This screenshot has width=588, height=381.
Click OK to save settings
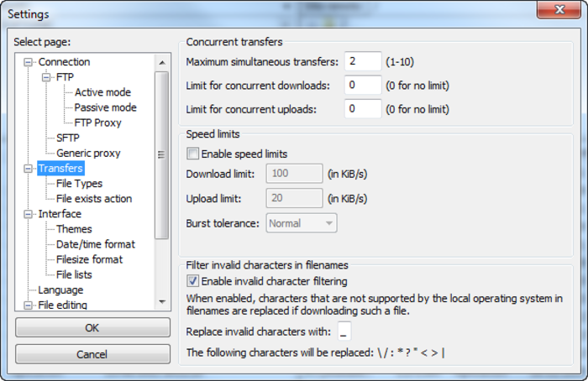[x=92, y=327]
